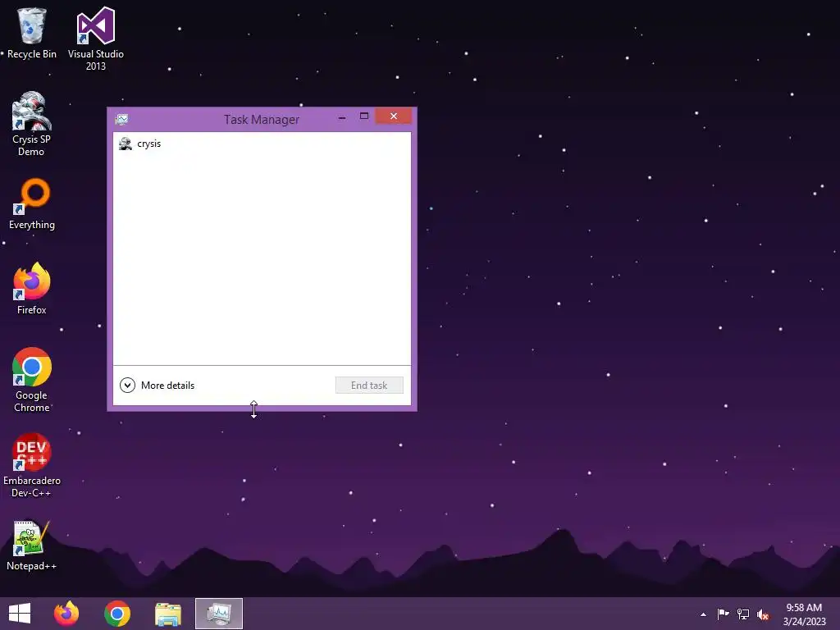Open File Explorer from the taskbar
This screenshot has height=630, width=840.
pos(168,614)
